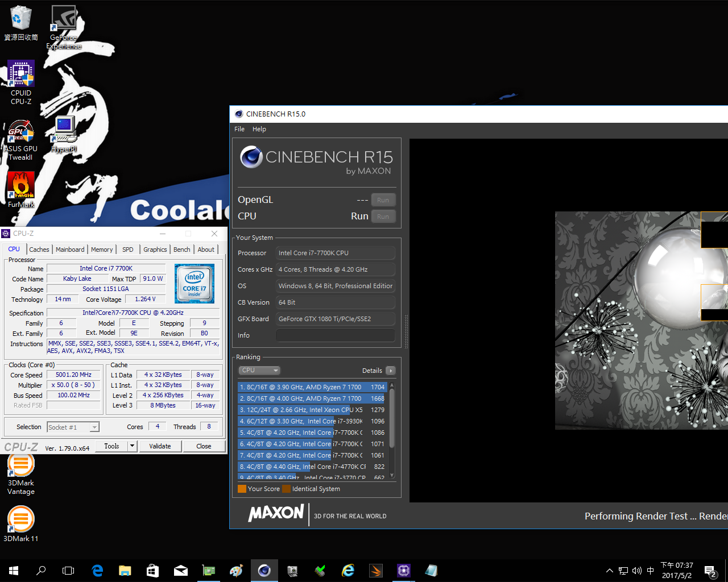Image resolution: width=728 pixels, height=582 pixels.
Task: Open Cinebench Help menu
Action: tap(259, 129)
